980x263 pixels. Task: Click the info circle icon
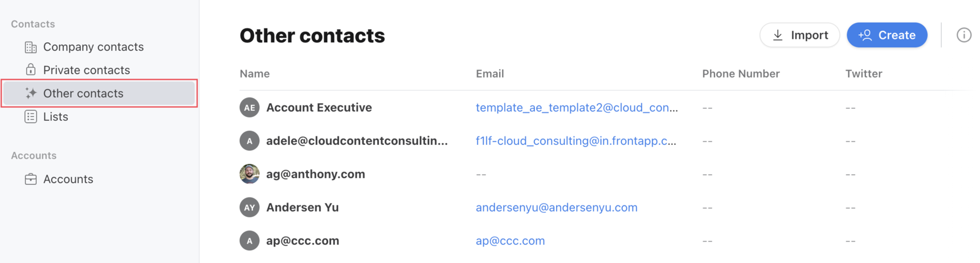[x=963, y=35]
